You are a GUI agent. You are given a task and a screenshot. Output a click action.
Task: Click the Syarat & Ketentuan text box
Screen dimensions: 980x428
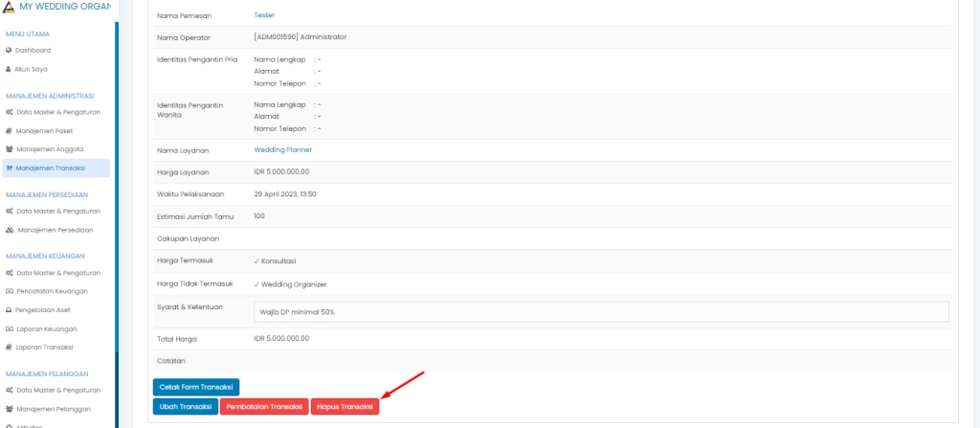click(600, 312)
